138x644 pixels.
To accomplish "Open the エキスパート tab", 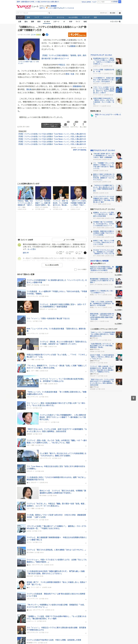I will coord(48,17).
